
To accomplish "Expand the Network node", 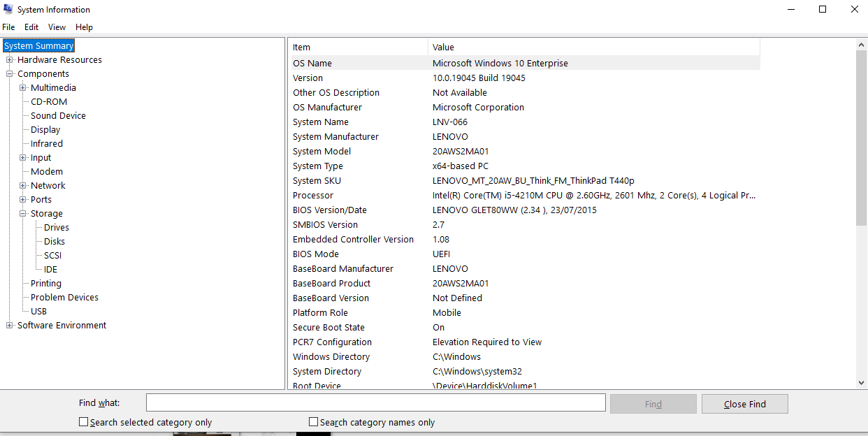I will tap(23, 186).
